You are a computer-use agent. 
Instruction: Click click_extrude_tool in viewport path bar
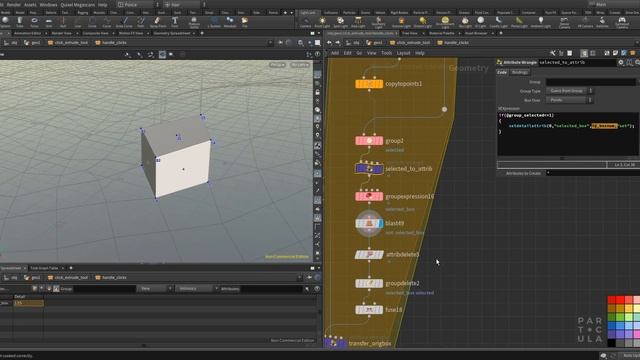(67, 42)
